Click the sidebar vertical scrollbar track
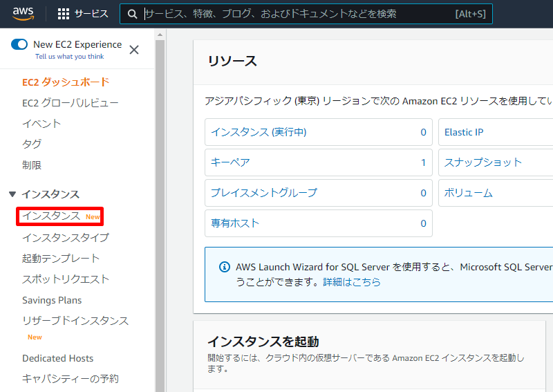Viewport: 553px width, 392px height. 160,216
